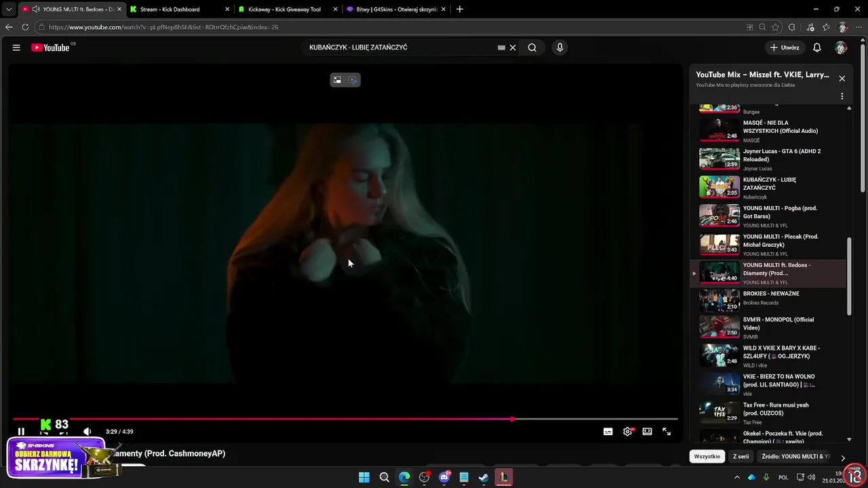868x488 pixels.
Task: Show hidden system tray icons
Action: click(x=737, y=477)
